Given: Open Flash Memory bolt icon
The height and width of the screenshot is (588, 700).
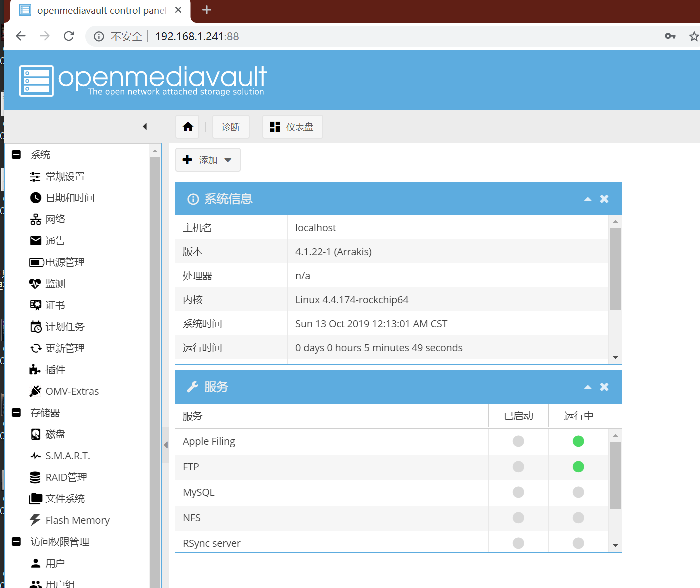Looking at the screenshot, I should (x=35, y=520).
